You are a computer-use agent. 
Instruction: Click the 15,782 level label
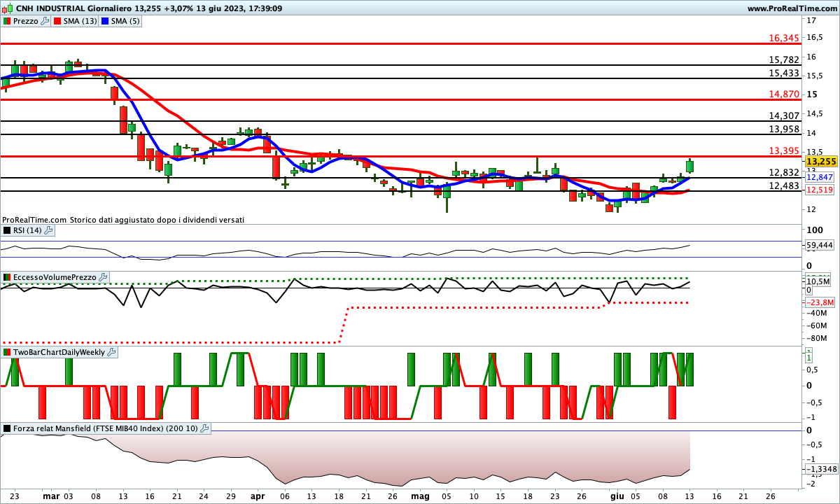coord(784,60)
